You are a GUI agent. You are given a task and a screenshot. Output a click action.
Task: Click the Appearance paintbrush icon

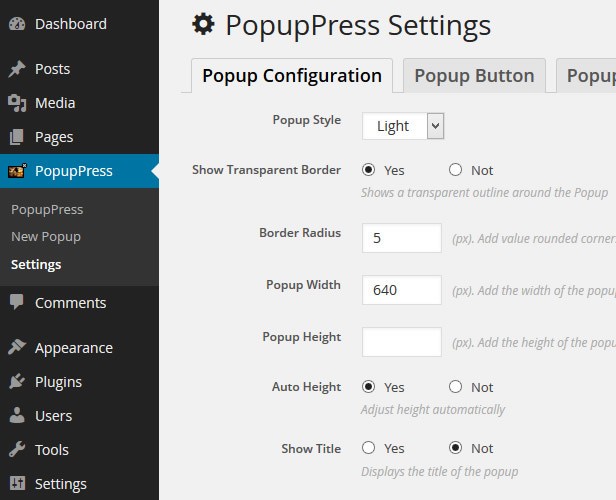(x=17, y=348)
